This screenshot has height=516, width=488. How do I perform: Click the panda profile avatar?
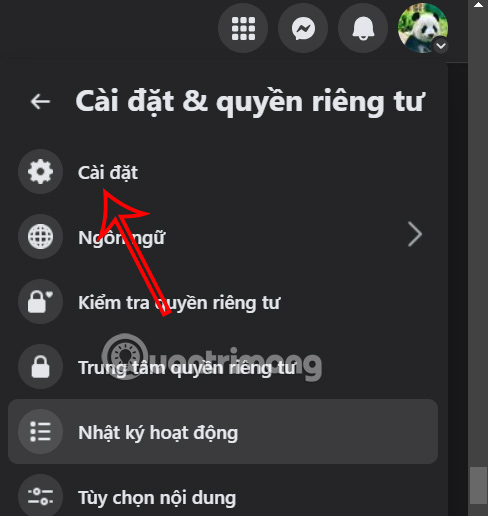coord(423,28)
